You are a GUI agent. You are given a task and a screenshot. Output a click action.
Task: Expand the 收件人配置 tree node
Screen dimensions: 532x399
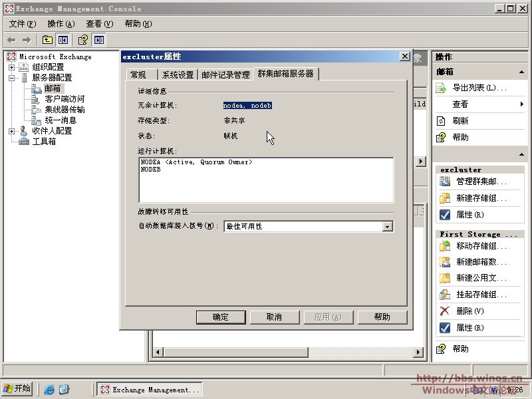[x=11, y=131]
